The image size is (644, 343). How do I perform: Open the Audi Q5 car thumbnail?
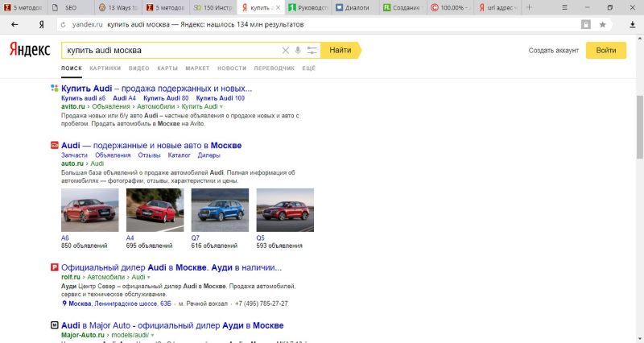[285, 210]
